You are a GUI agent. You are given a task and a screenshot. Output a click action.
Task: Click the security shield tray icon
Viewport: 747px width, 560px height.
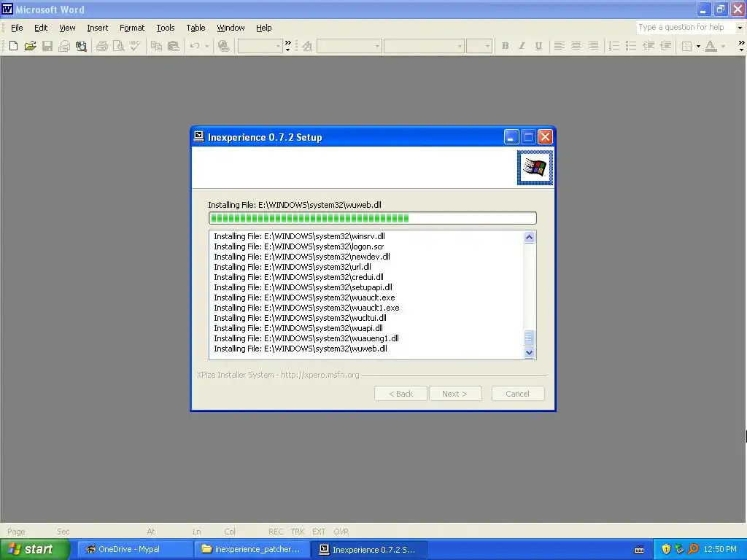pyautogui.click(x=666, y=549)
